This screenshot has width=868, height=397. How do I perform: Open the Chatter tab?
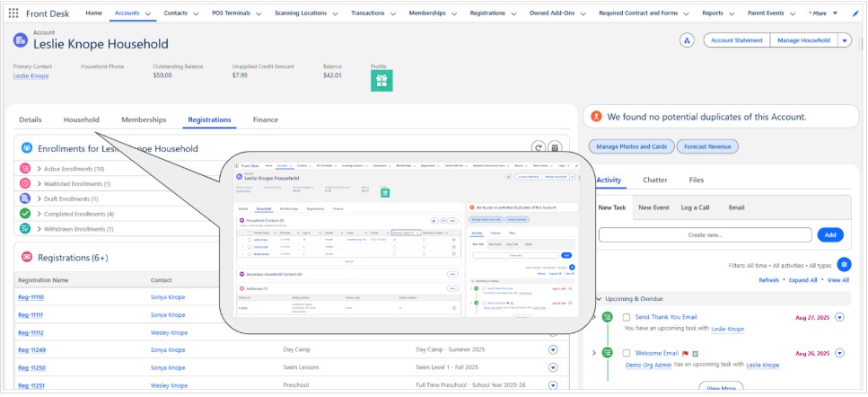(x=654, y=180)
